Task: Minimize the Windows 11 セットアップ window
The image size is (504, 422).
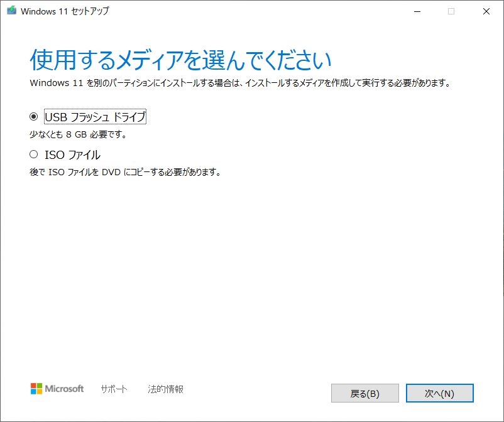Action: (x=417, y=11)
